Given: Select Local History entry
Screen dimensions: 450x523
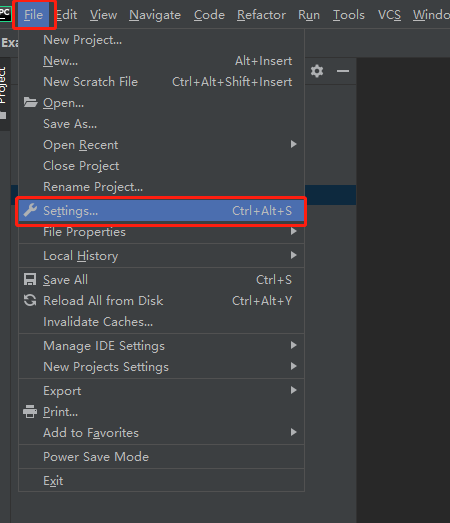Looking at the screenshot, I should tap(161, 256).
